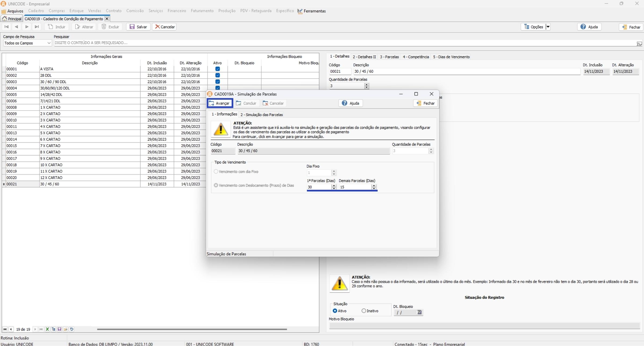Click the purple save layout icon in grid footer
644x346 pixels.
[59, 329]
